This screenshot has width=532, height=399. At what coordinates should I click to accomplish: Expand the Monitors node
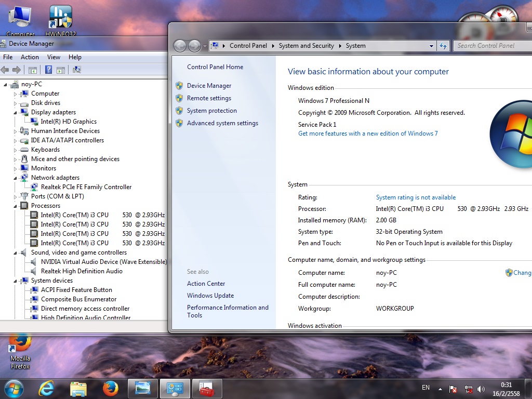[x=15, y=169]
